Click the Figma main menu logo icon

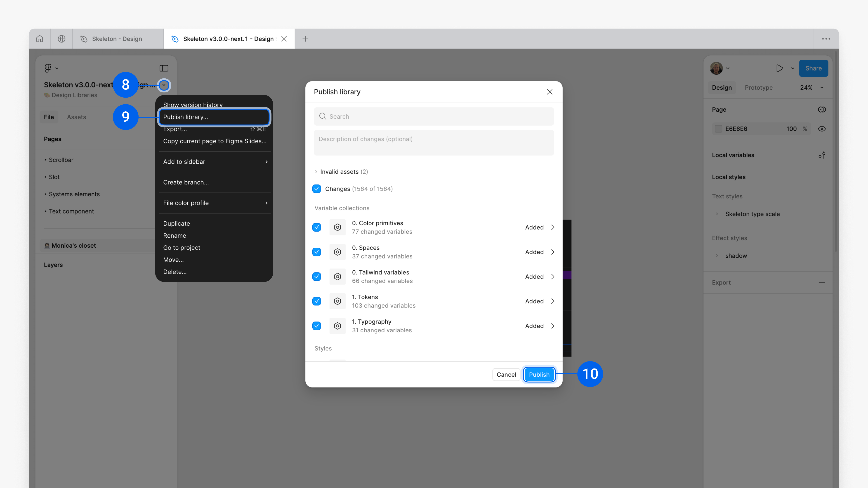tap(48, 68)
